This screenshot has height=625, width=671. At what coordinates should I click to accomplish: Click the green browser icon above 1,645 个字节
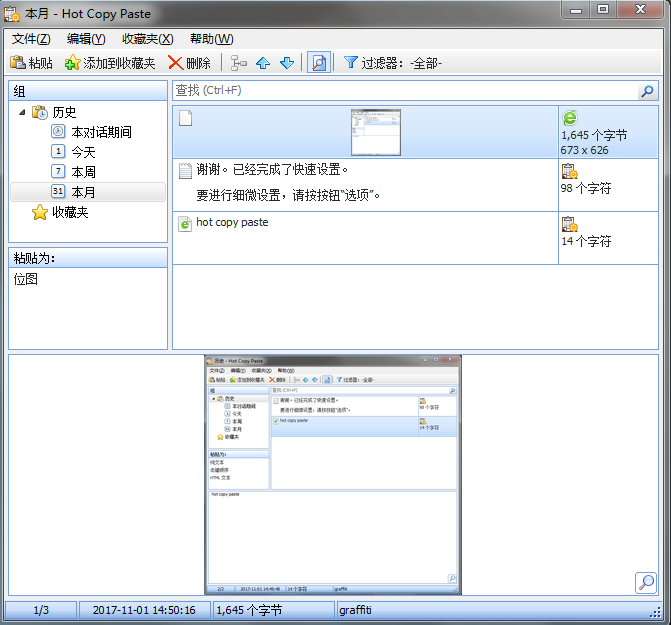tap(570, 118)
